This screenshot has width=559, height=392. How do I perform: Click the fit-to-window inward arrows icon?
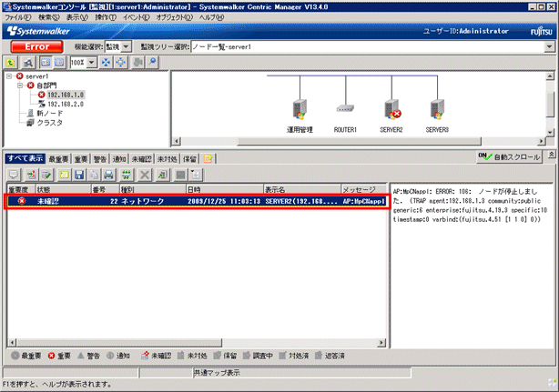[106, 63]
